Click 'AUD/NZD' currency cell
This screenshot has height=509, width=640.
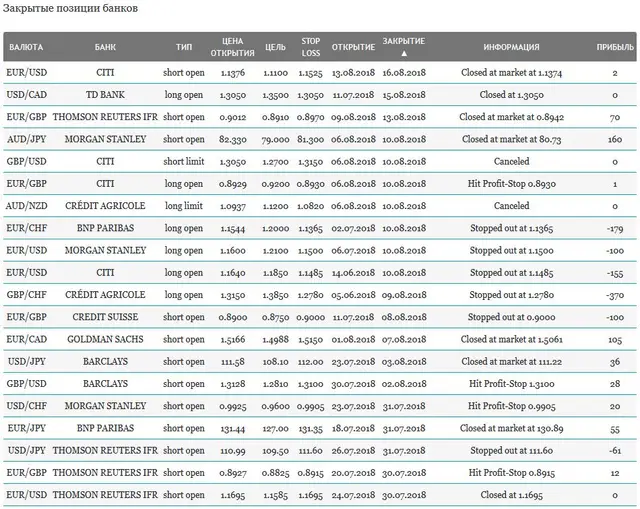click(x=27, y=206)
